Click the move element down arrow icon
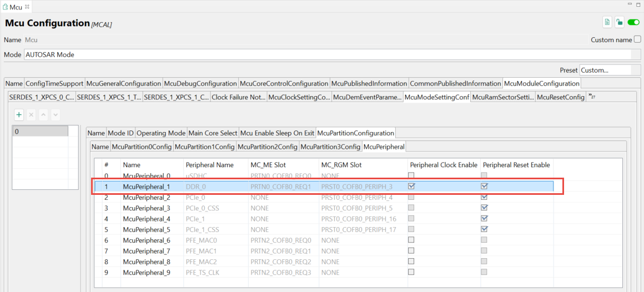Screen dimensions: 644x292 56,115
